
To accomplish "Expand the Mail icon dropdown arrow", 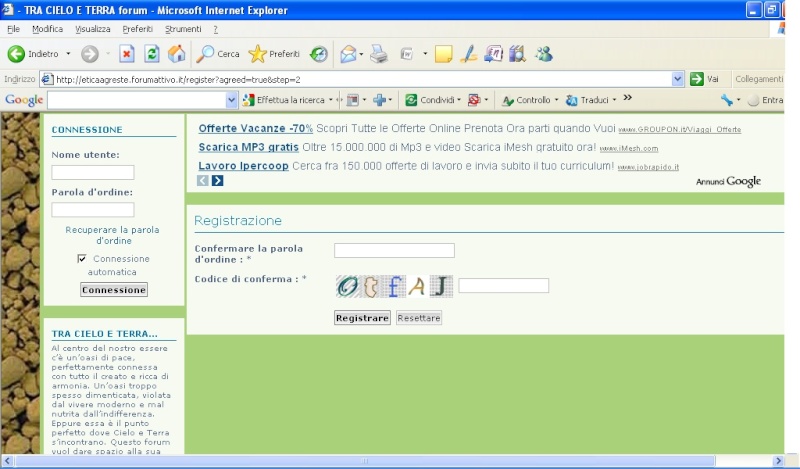I will tap(361, 54).
